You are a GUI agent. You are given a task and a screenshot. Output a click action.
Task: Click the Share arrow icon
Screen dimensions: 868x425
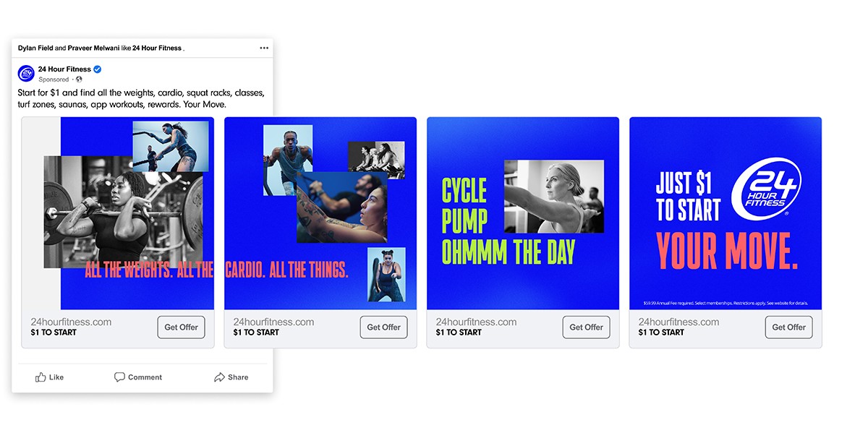[219, 377]
